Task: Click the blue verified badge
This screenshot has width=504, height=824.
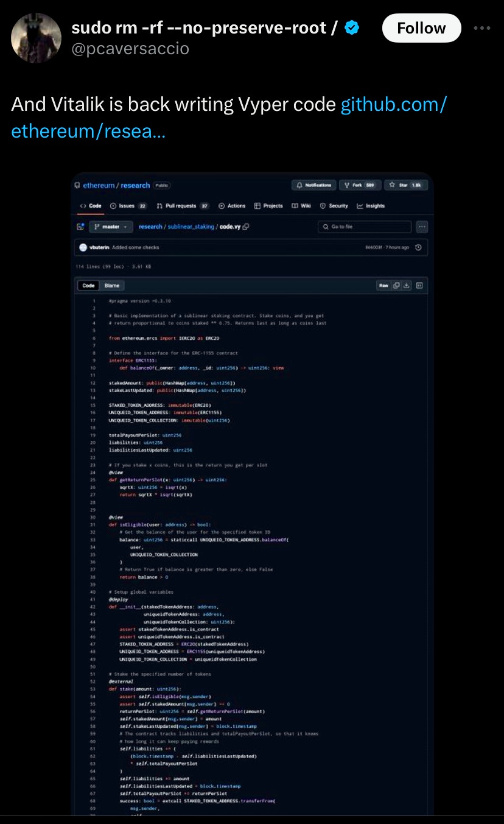Action: [x=352, y=27]
